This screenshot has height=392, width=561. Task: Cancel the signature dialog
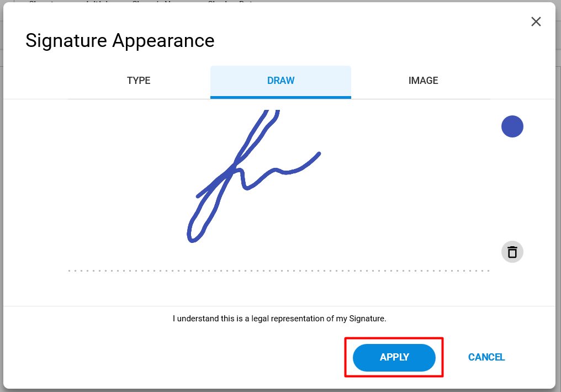point(486,357)
